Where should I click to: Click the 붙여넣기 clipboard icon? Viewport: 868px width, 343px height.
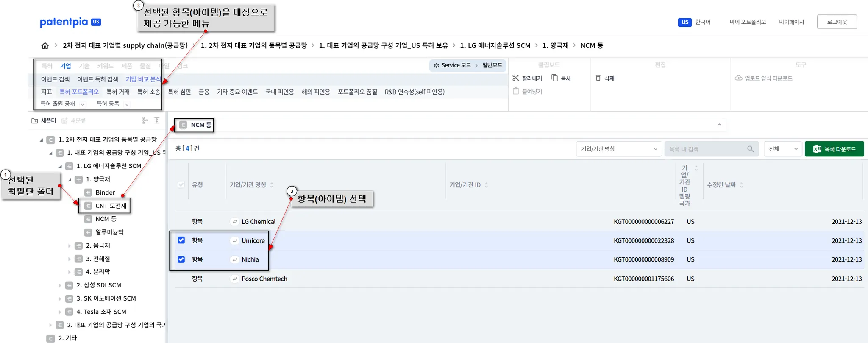click(x=516, y=91)
